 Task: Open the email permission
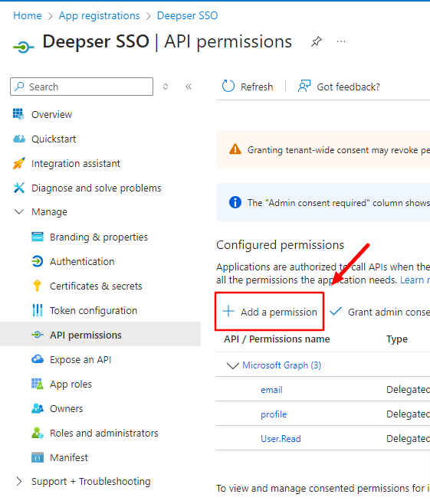click(271, 390)
